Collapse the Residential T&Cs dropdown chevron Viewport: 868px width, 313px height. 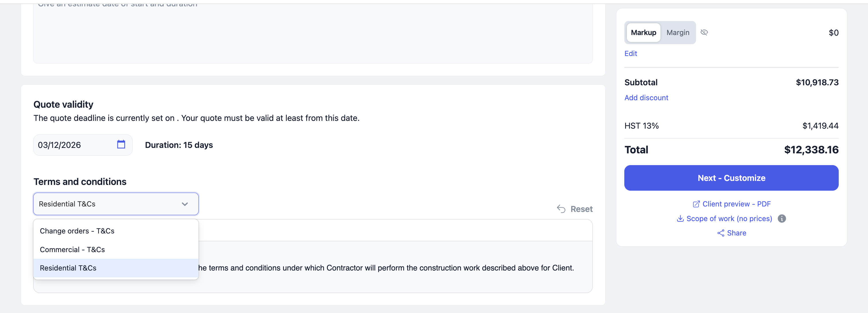[185, 204]
